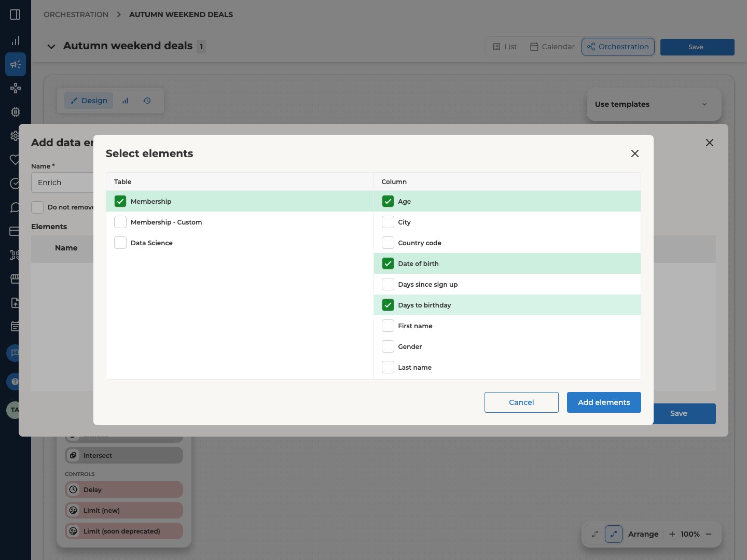Check the City column checkbox
This screenshot has height=560, width=747.
point(388,222)
